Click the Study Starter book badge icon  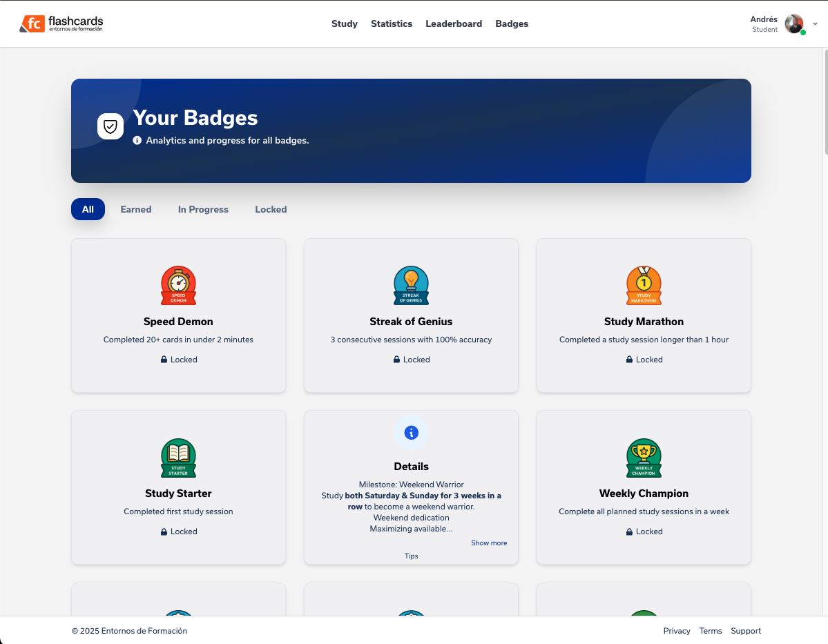[178, 458]
